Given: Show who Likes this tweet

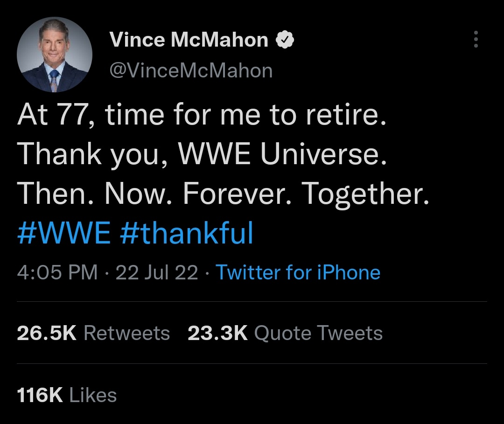Looking at the screenshot, I should pos(93,396).
